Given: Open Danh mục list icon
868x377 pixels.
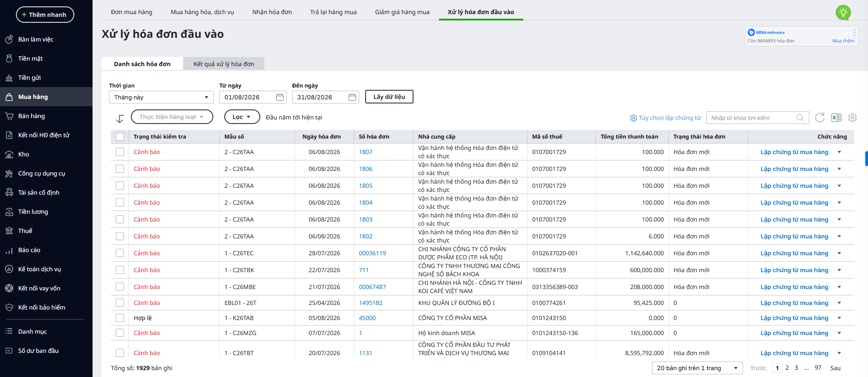Looking at the screenshot, I should 9,331.
